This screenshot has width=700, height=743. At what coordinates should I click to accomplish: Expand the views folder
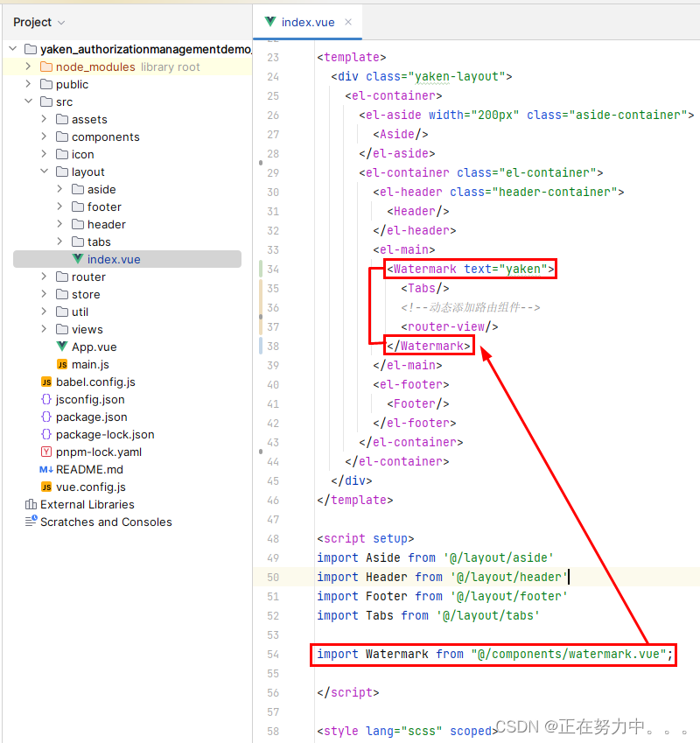click(44, 328)
